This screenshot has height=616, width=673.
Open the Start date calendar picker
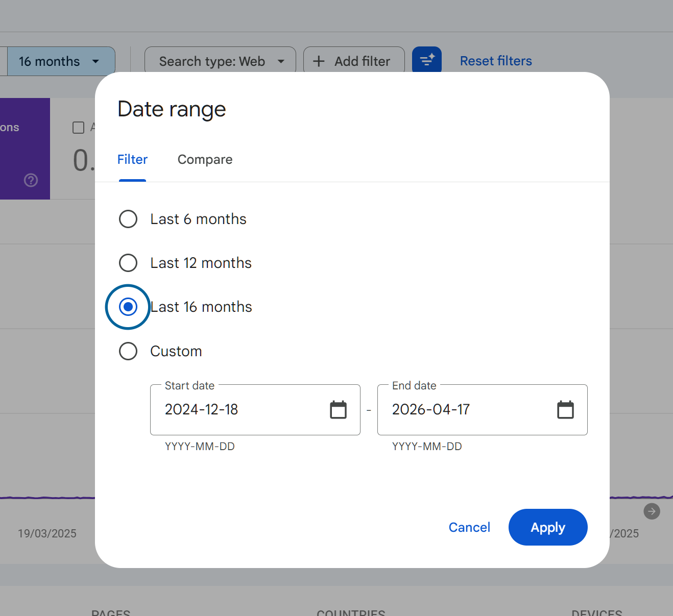point(338,410)
